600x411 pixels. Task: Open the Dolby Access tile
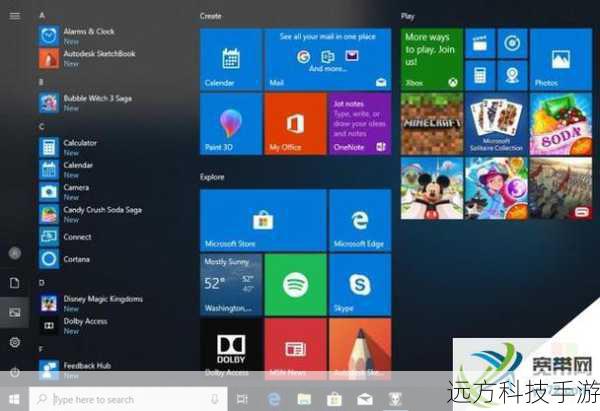click(x=231, y=348)
